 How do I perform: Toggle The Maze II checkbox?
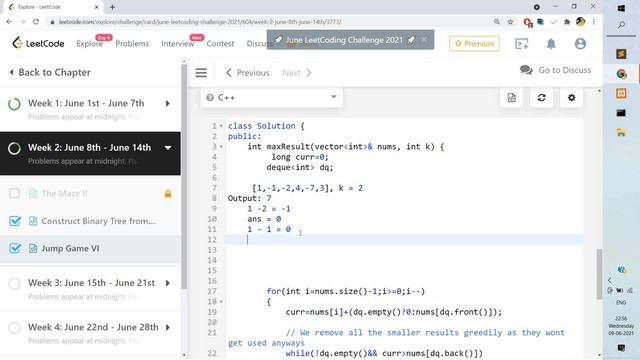[x=14, y=193]
